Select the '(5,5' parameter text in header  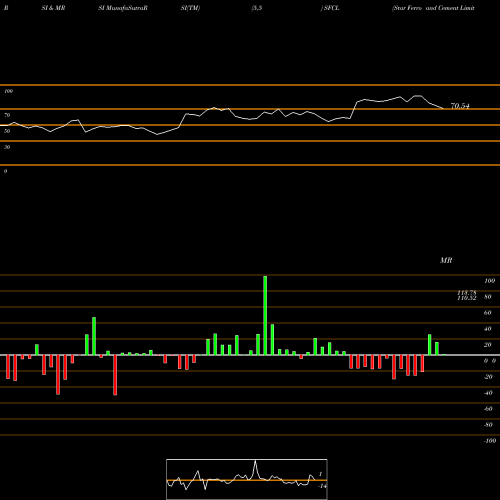click(257, 8)
